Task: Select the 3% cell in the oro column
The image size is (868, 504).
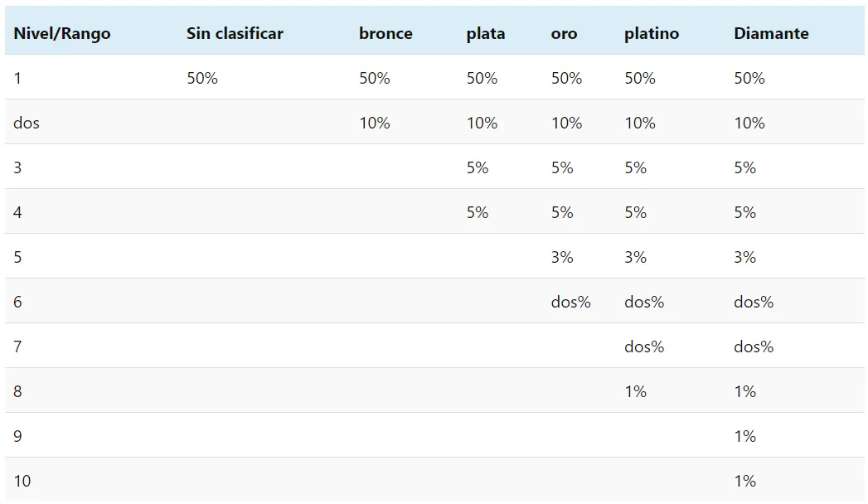Action: 562,258
